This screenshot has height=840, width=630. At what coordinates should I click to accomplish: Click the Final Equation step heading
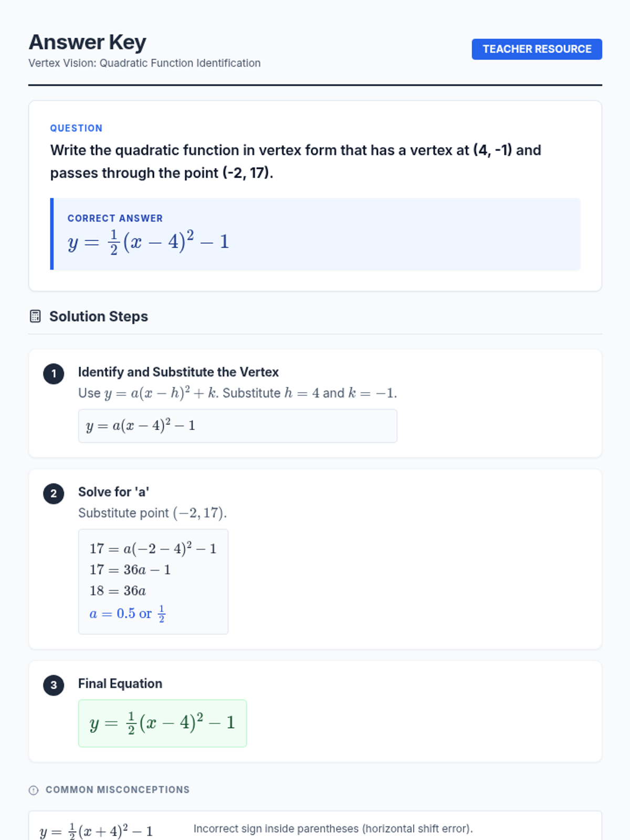coord(120,684)
